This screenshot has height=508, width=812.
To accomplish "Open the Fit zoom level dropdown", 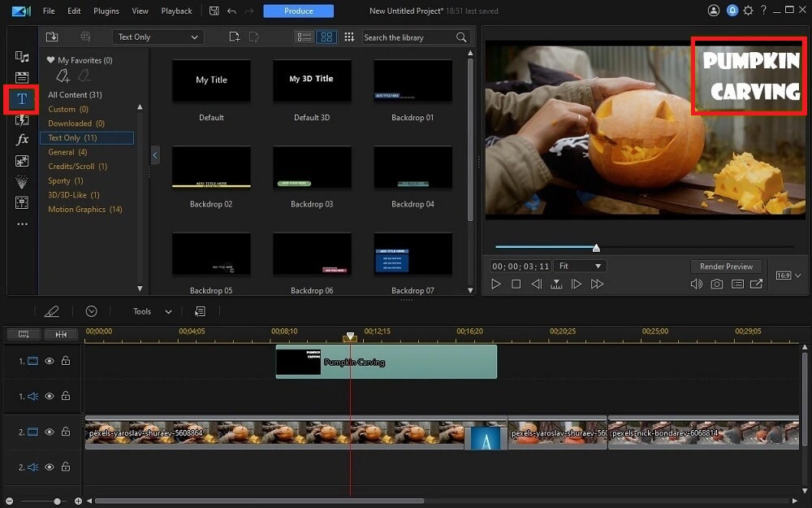I will click(x=580, y=265).
